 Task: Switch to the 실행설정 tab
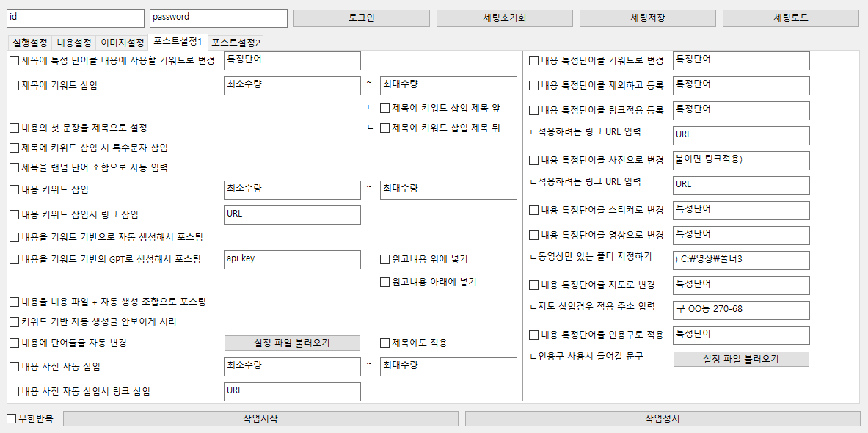click(x=30, y=43)
